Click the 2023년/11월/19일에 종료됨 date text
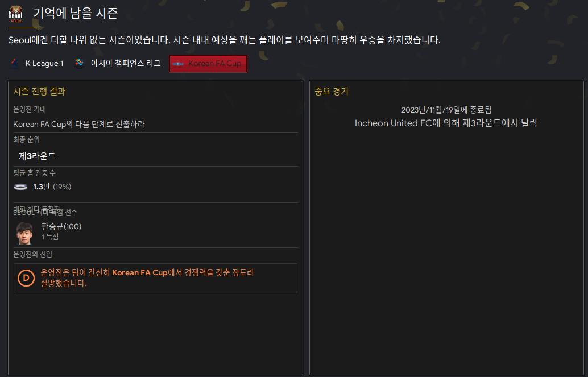The image size is (588, 377). (446, 110)
